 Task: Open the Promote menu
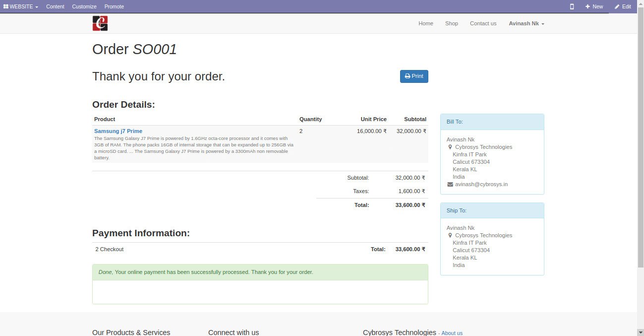[114, 6]
